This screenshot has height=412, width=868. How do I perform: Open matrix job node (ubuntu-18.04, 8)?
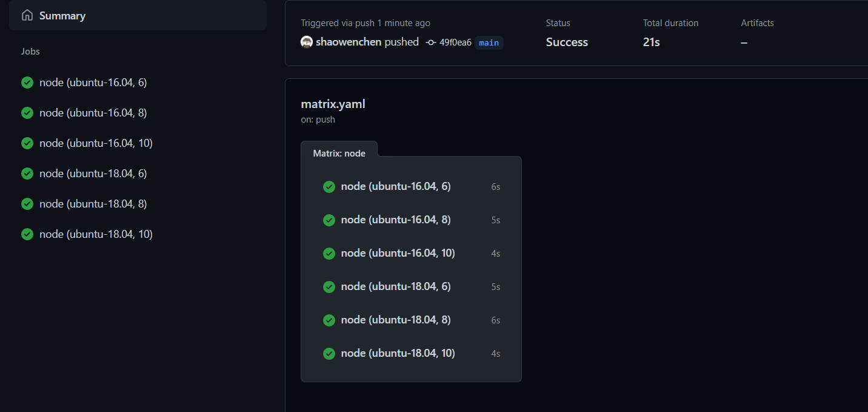[x=396, y=320]
